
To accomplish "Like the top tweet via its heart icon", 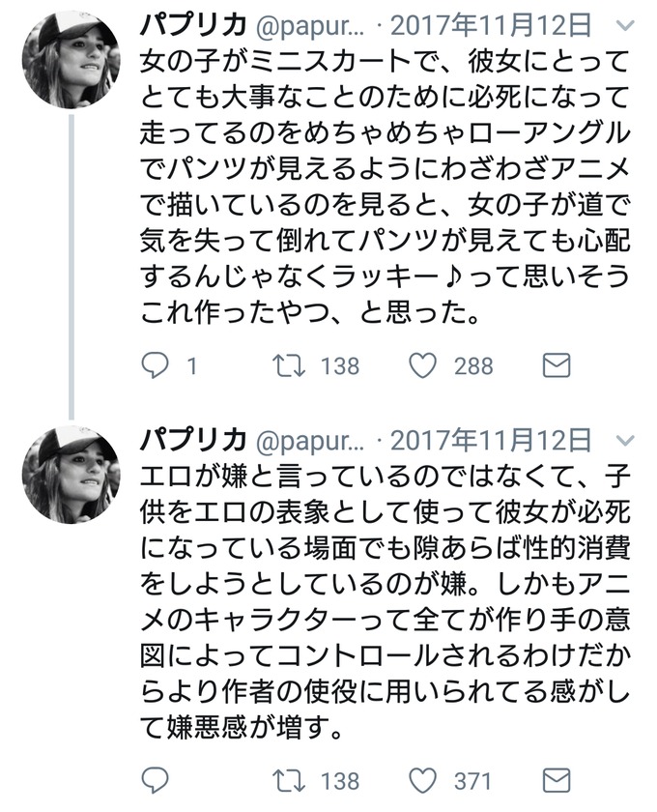I will 421,365.
